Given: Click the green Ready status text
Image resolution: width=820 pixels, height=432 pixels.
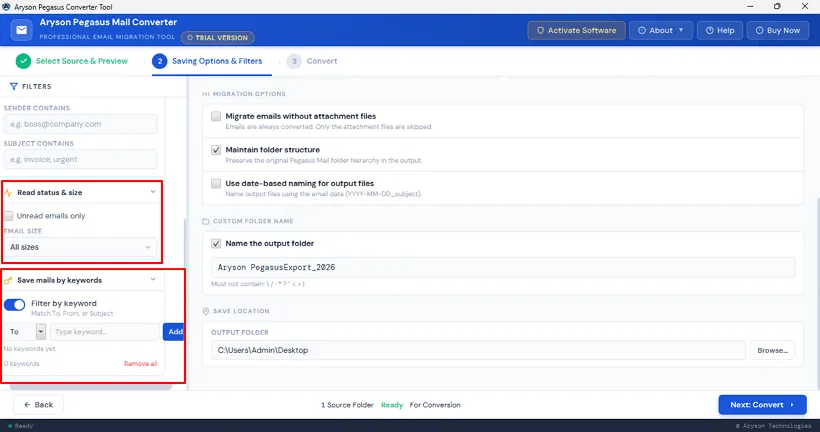Looking at the screenshot, I should click(x=392, y=405).
